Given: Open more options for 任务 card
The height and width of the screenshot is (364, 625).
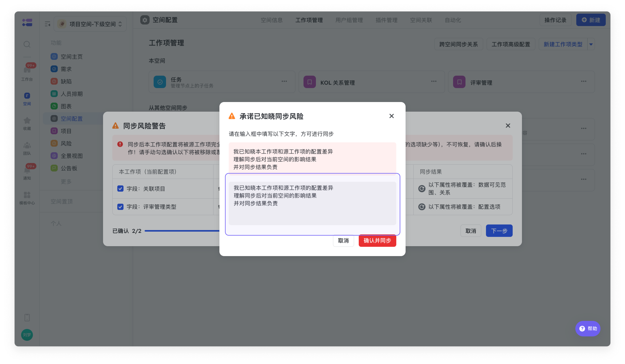Looking at the screenshot, I should [284, 81].
